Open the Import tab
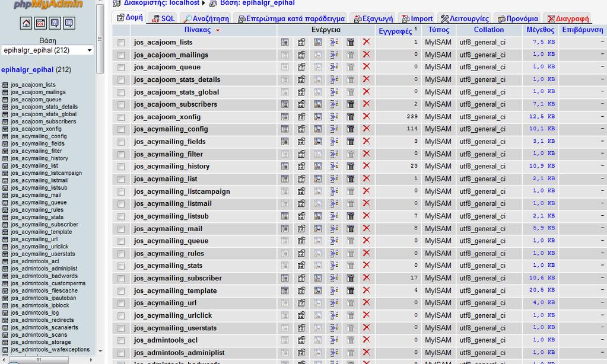The width and height of the screenshot is (607, 364). click(x=417, y=18)
